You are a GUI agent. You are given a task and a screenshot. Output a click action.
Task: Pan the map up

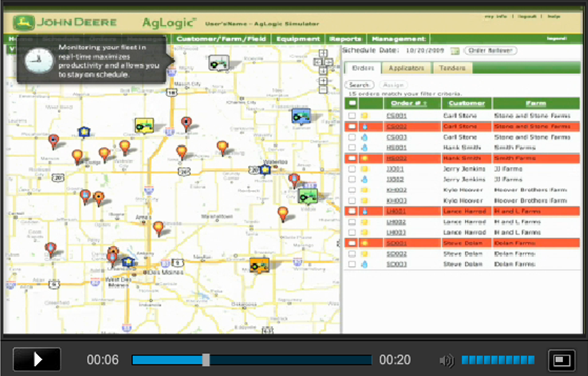point(323,53)
